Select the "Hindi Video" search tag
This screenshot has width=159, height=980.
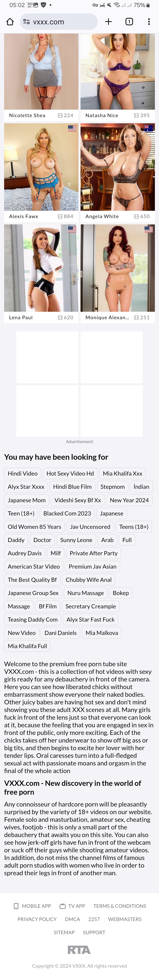23,473
